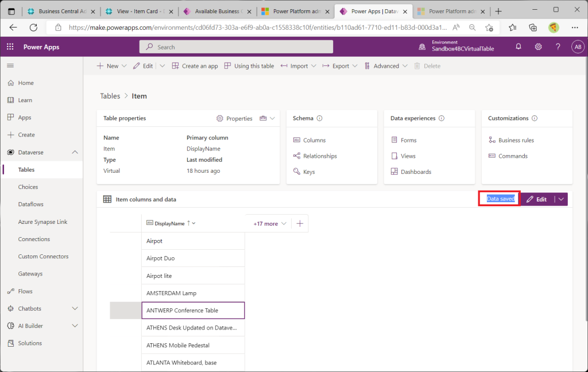Screen dimensions: 588x372
Task: Click Using this table button
Action: pyautogui.click(x=249, y=66)
